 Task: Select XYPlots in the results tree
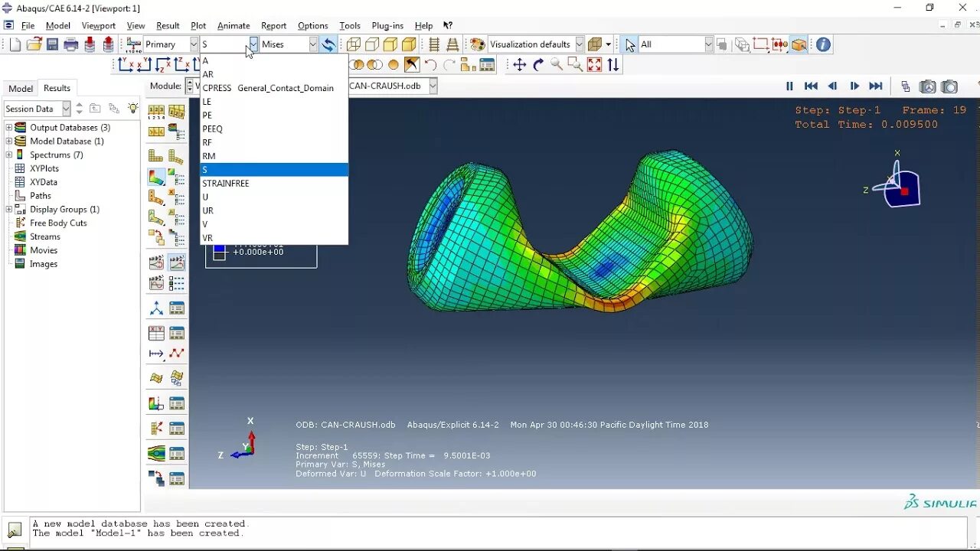coord(44,168)
